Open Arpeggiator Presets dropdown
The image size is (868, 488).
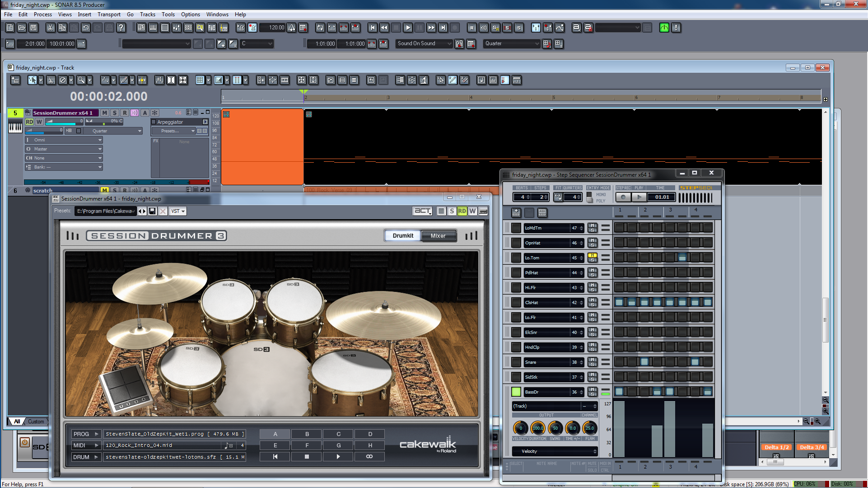point(173,131)
